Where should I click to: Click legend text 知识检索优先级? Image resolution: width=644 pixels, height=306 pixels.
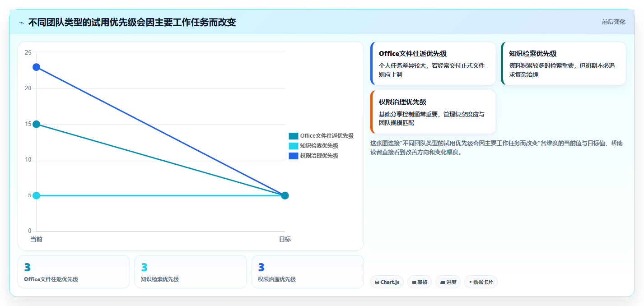[x=319, y=146]
